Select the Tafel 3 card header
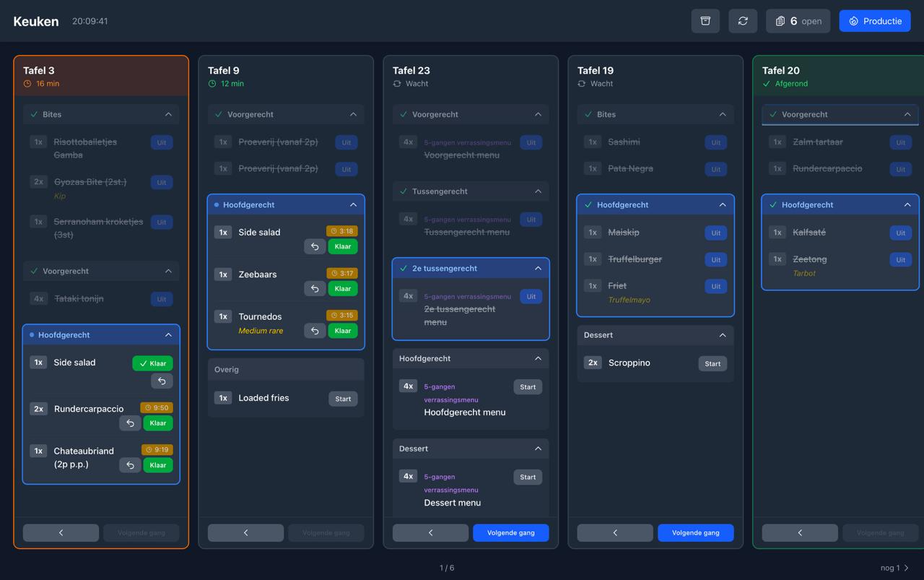The image size is (924, 580). (x=101, y=76)
